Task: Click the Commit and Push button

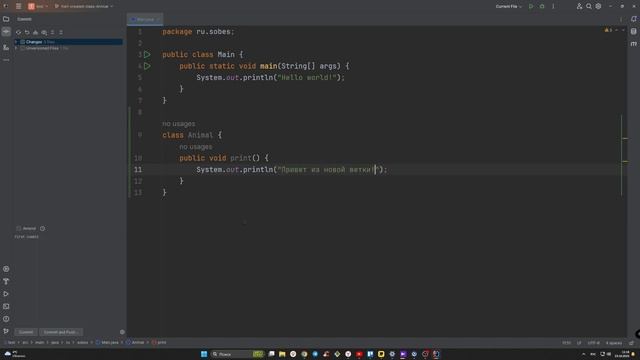Action: click(60, 332)
